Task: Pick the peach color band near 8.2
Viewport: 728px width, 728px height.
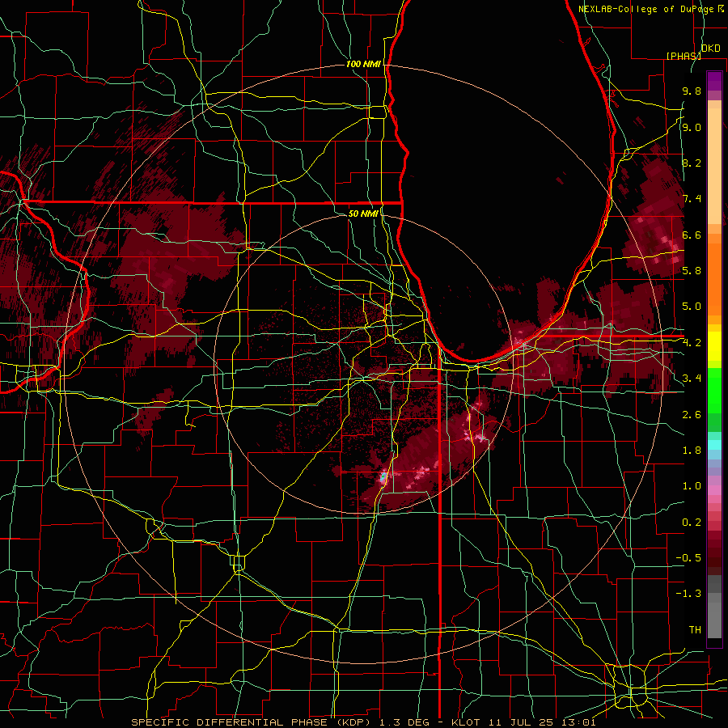Action: click(x=714, y=167)
